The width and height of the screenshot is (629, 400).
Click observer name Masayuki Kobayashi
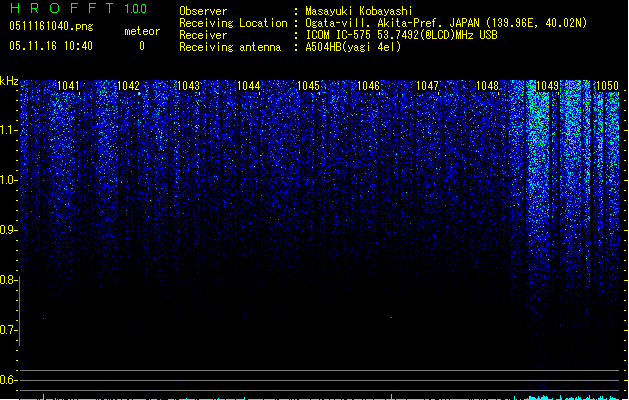(x=359, y=11)
